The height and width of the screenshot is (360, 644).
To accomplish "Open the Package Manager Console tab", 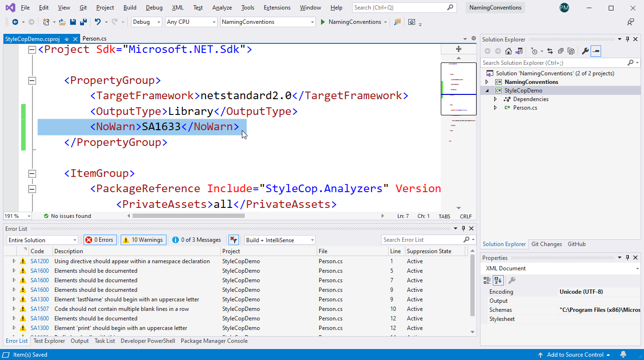I will 214,341.
